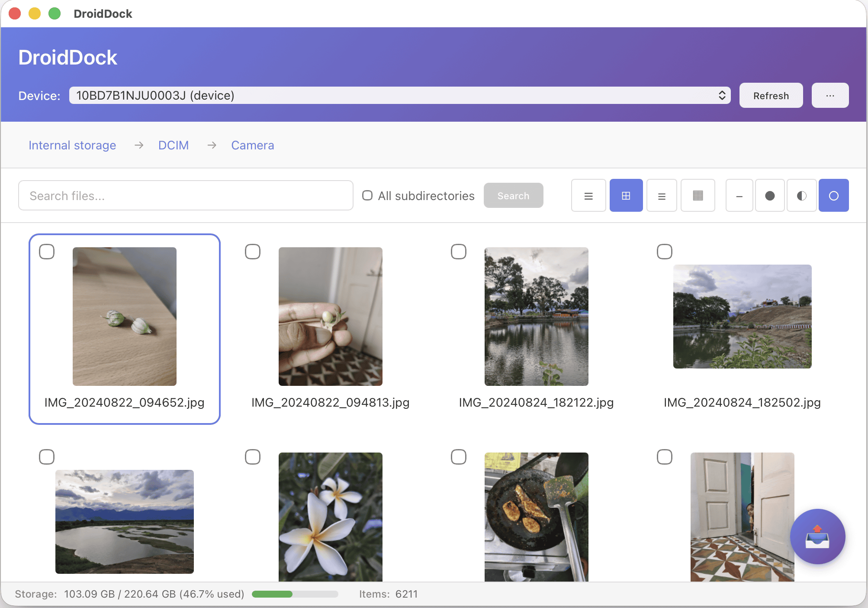Screen dimensions: 868x608
Task: Select the hollow circle option
Action: [x=833, y=196]
